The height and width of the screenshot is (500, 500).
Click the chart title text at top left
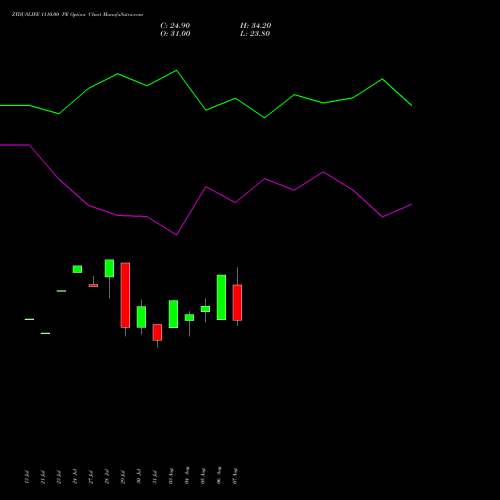[77, 15]
